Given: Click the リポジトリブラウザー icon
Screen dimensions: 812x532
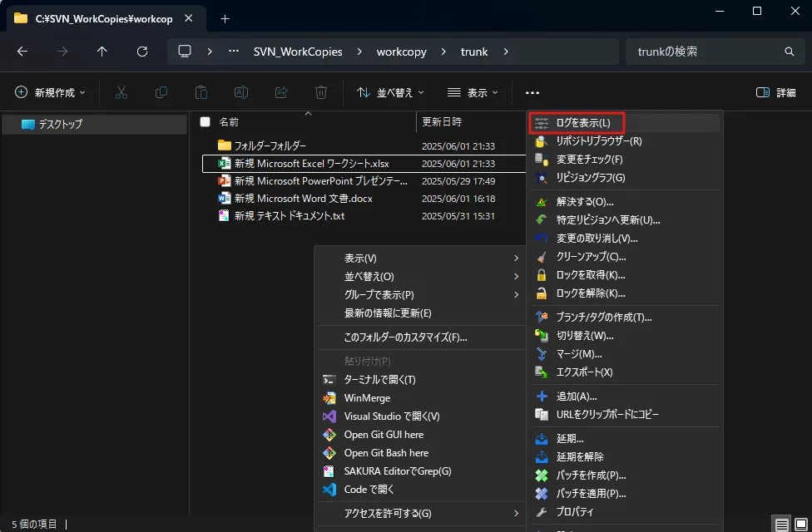Looking at the screenshot, I should click(541, 141).
